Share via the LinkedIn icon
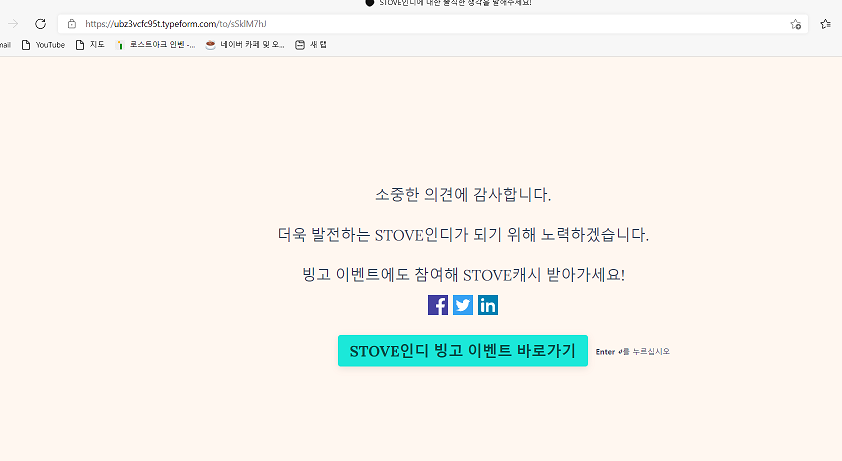The image size is (842, 461). pyautogui.click(x=488, y=305)
